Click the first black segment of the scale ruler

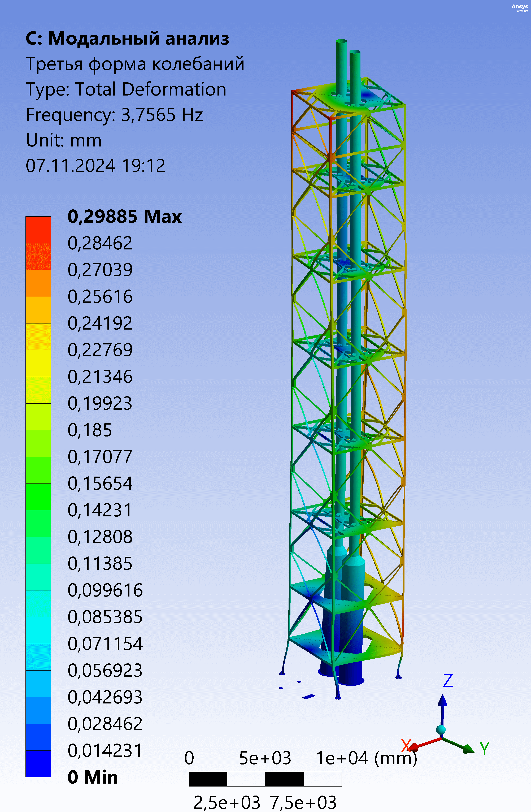tap(208, 779)
